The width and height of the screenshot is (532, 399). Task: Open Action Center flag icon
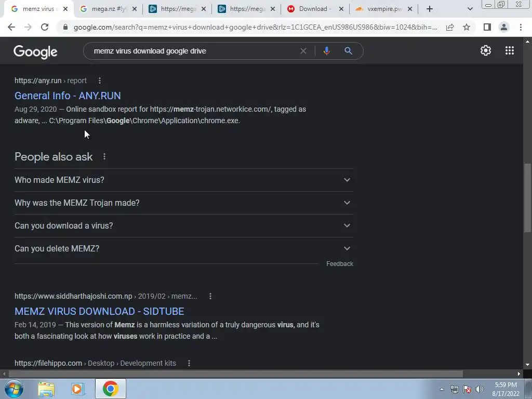pyautogui.click(x=467, y=389)
